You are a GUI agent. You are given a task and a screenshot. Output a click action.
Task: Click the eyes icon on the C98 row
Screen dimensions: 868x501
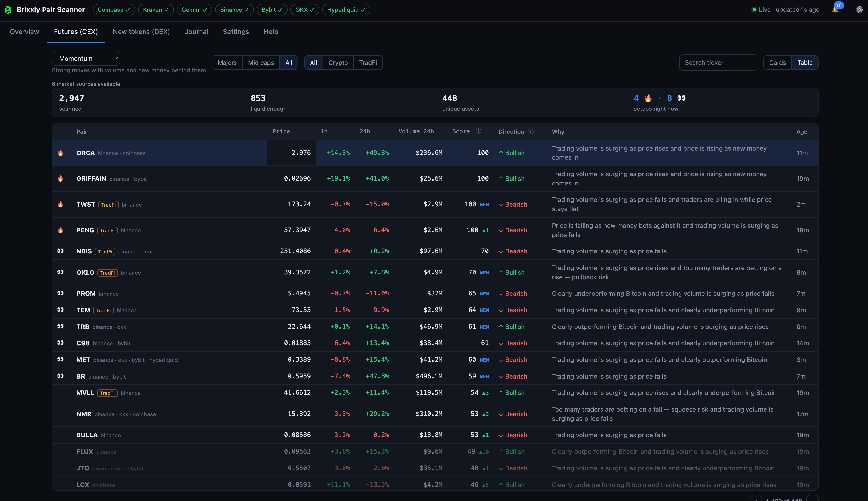click(61, 343)
